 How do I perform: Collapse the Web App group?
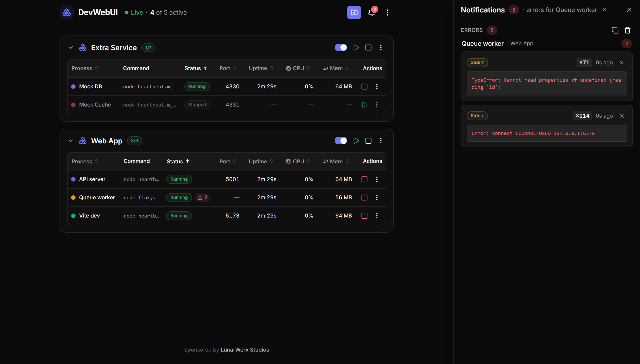(71, 141)
